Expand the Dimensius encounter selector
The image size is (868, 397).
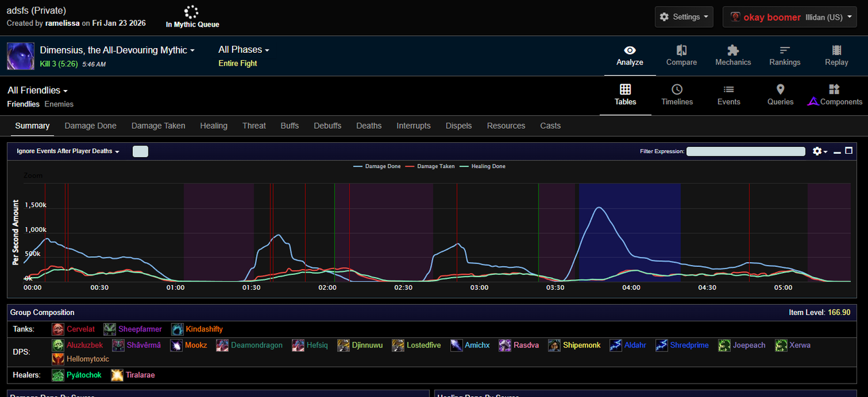coord(117,50)
